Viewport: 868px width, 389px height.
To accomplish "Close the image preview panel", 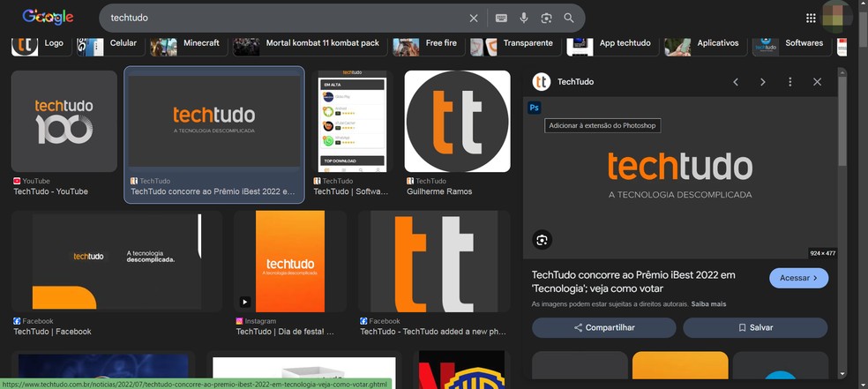I will [817, 82].
